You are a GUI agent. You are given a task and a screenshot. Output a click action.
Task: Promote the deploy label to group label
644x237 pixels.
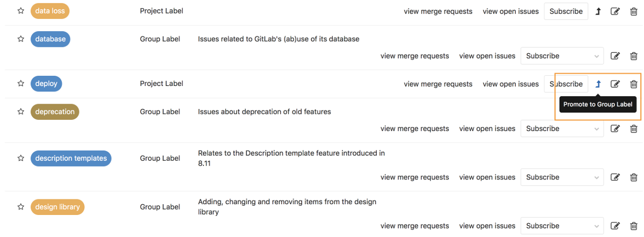coord(598,84)
